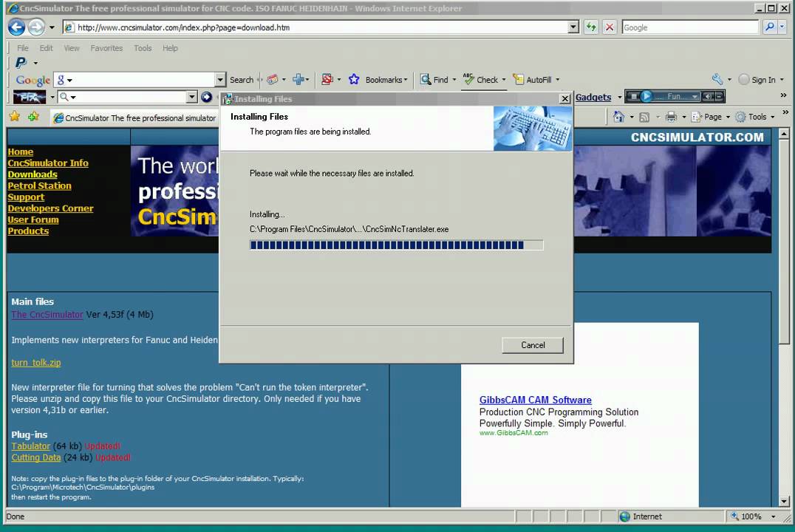This screenshot has width=795, height=532.
Task: Download the turn_tolk.zip file link
Action: pyautogui.click(x=36, y=363)
